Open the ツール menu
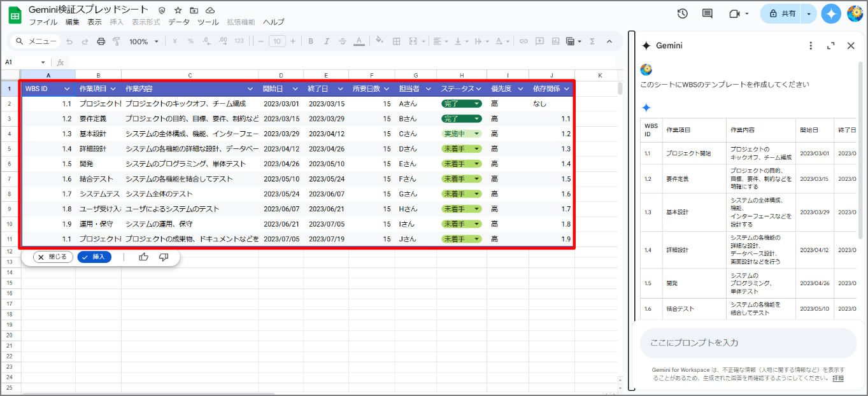Viewport: 868px width, 396px height. point(208,22)
